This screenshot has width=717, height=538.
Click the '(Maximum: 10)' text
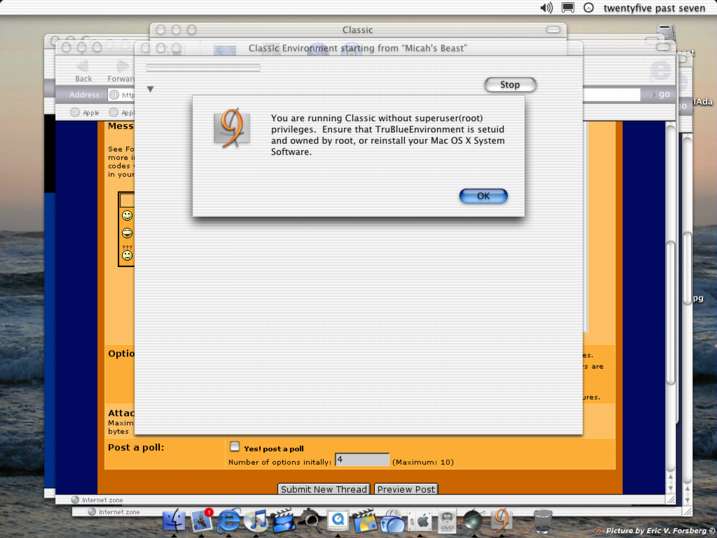click(423, 462)
